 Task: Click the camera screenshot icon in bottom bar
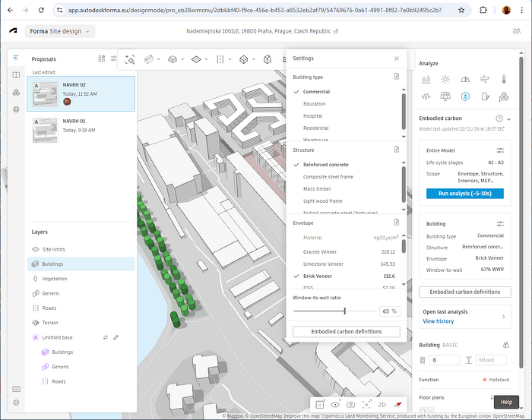coord(351,405)
